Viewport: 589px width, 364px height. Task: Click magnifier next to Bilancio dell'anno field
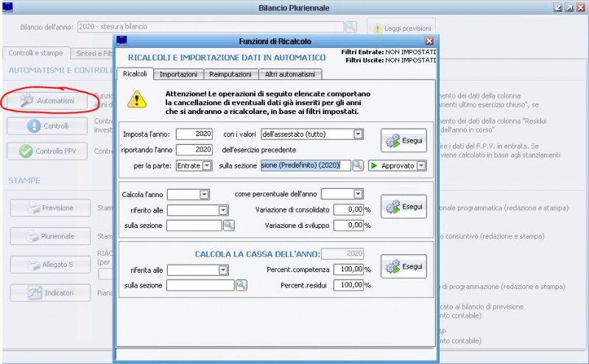351,27
